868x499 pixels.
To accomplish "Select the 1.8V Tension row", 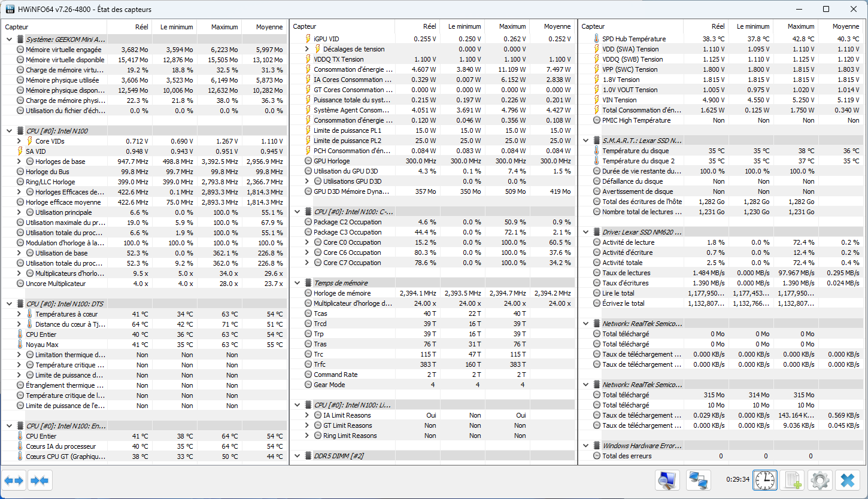I will click(721, 80).
